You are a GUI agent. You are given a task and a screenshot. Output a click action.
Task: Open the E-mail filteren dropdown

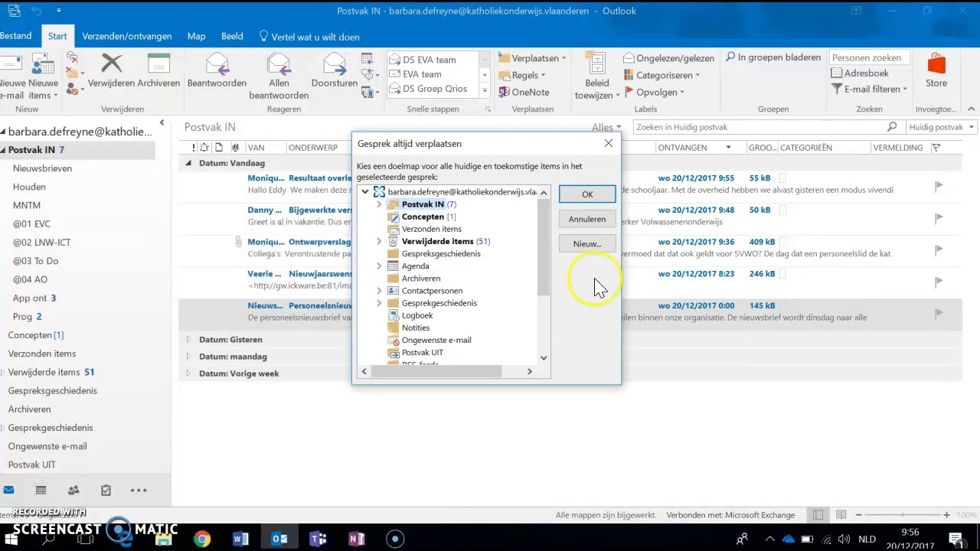click(869, 89)
